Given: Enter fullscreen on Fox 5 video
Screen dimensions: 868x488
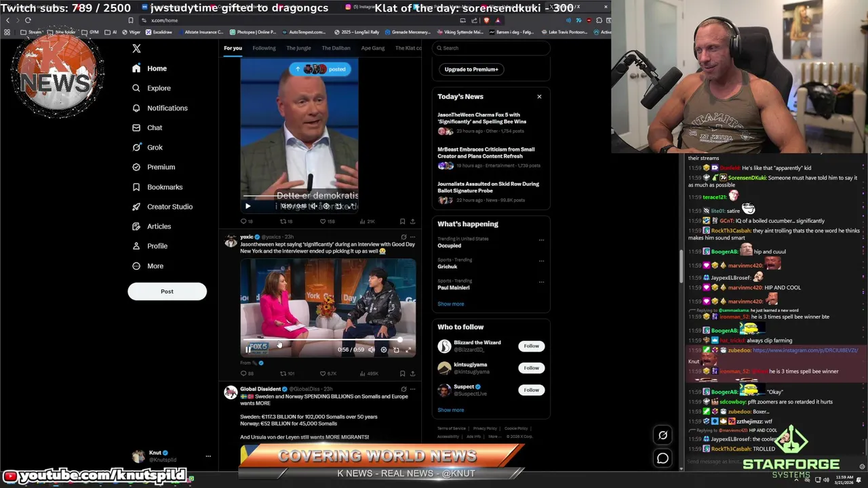Looking at the screenshot, I should coord(408,350).
